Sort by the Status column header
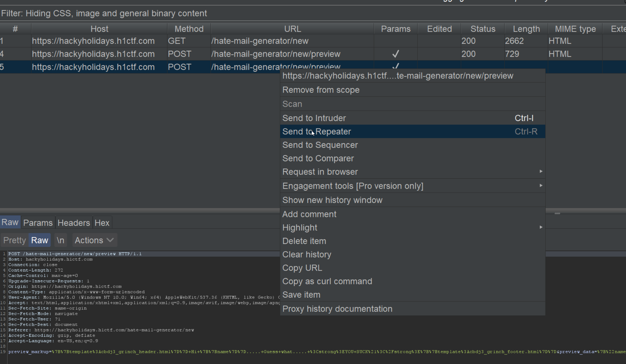Screen dimensions: 626x364 (x=482, y=29)
